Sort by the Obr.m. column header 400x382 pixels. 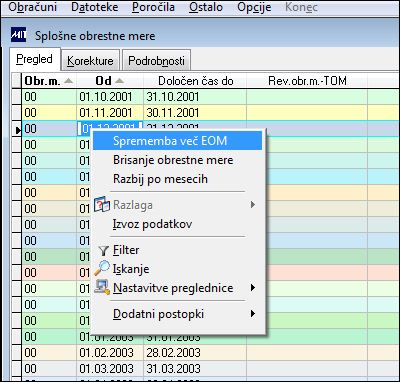(x=49, y=81)
